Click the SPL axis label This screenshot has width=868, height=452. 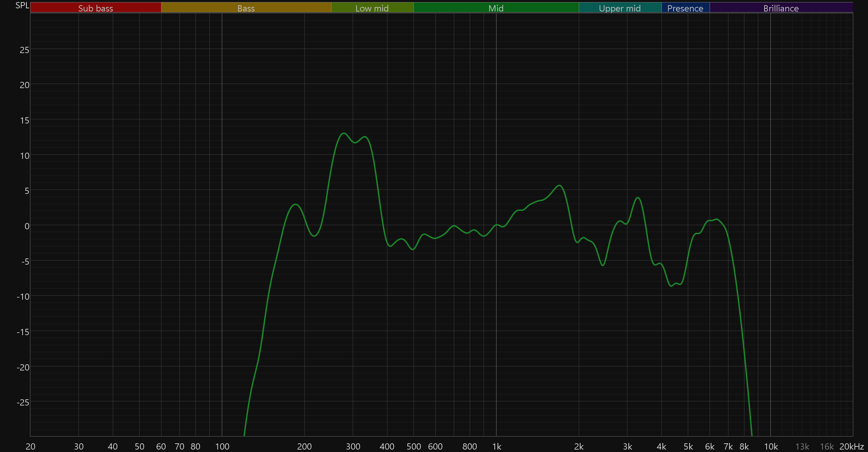point(22,5)
